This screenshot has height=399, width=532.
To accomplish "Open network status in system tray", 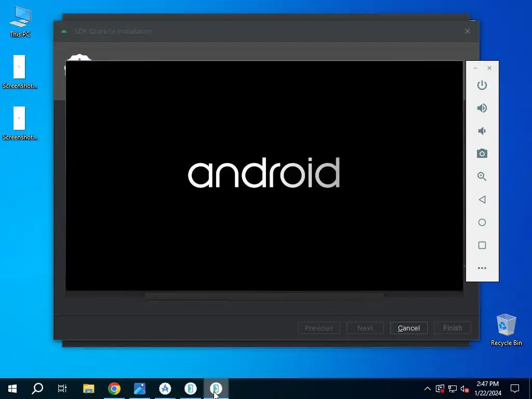I will pos(453,389).
